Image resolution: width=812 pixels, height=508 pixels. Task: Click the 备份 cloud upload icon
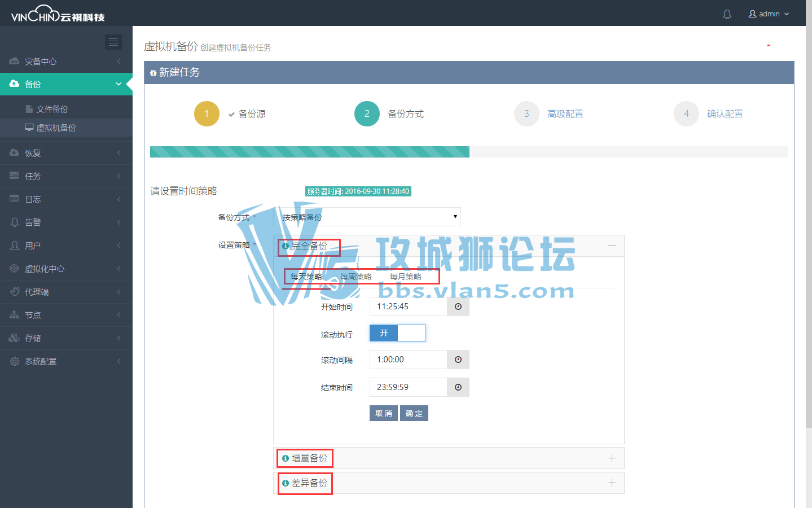[x=14, y=84]
